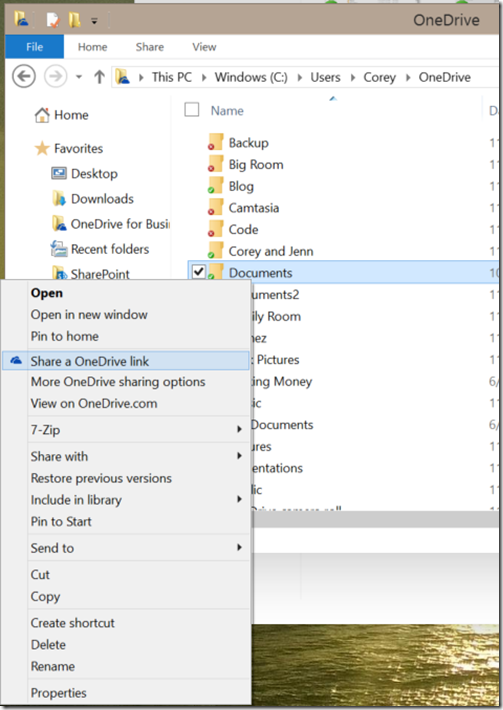Screen dimensions: 503x710
Task: Open SharePoint in Favorites
Action: pyautogui.click(x=91, y=274)
